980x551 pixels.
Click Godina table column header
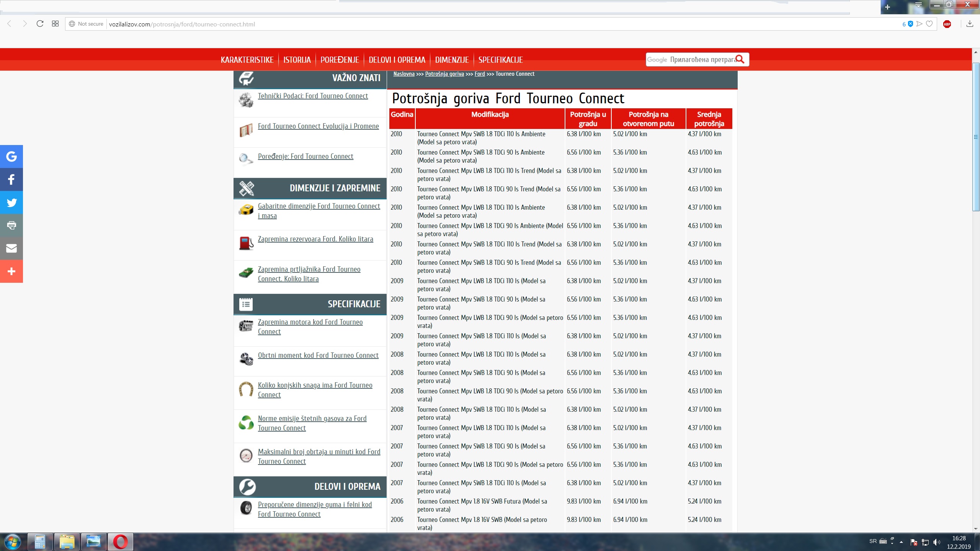click(x=402, y=119)
